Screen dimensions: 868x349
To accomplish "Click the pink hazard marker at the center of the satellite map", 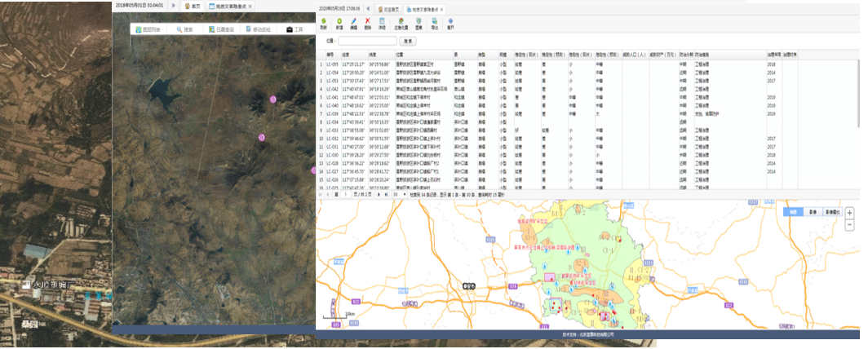I will [261, 137].
